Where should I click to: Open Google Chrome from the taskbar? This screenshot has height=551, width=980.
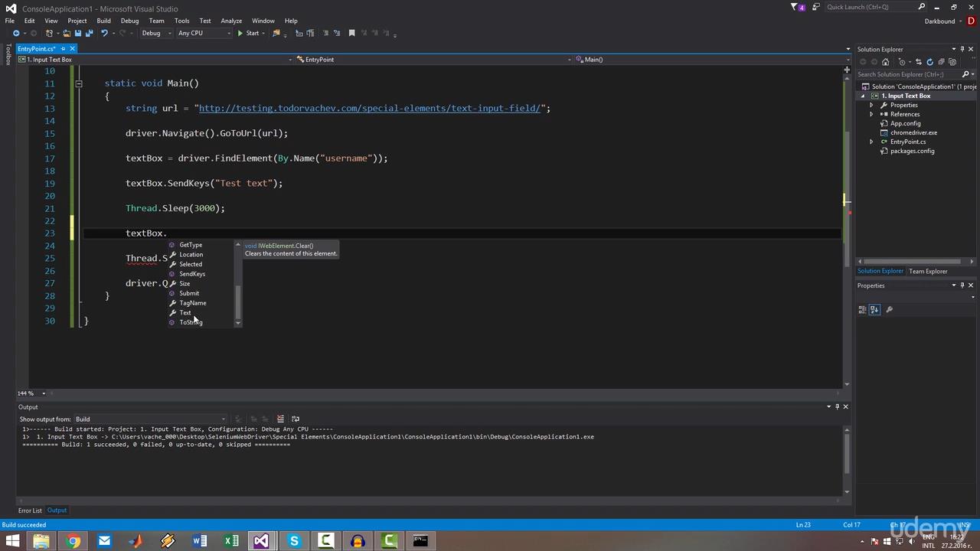pyautogui.click(x=73, y=542)
